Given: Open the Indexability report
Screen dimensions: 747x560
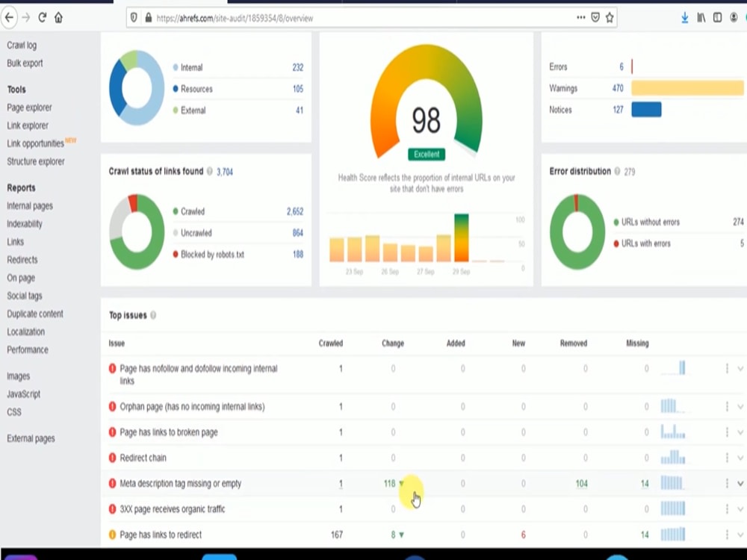Looking at the screenshot, I should point(25,224).
